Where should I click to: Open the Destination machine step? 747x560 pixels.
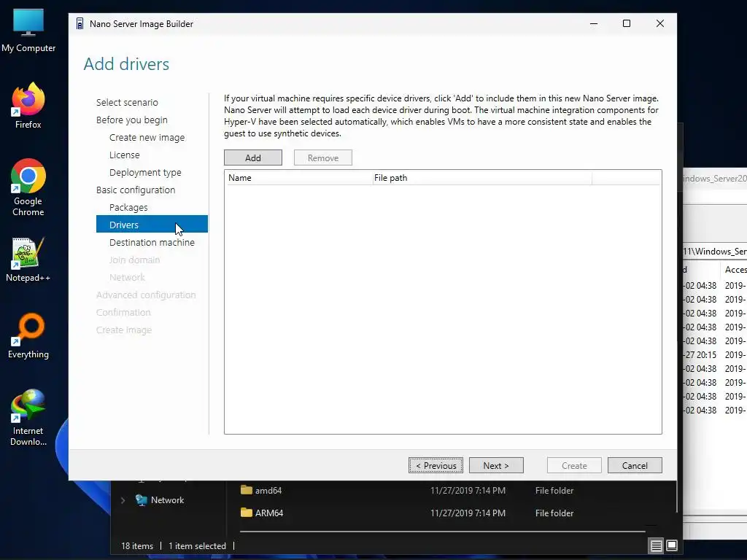(x=152, y=242)
